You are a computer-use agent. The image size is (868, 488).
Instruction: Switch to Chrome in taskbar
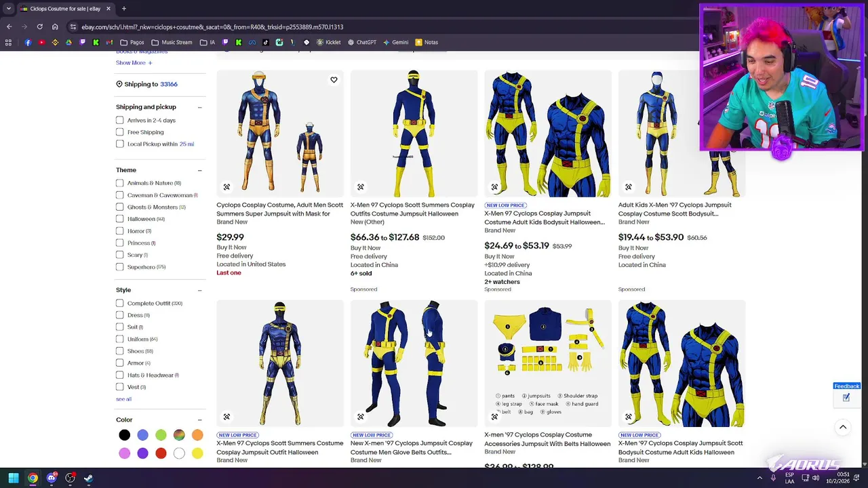click(33, 478)
